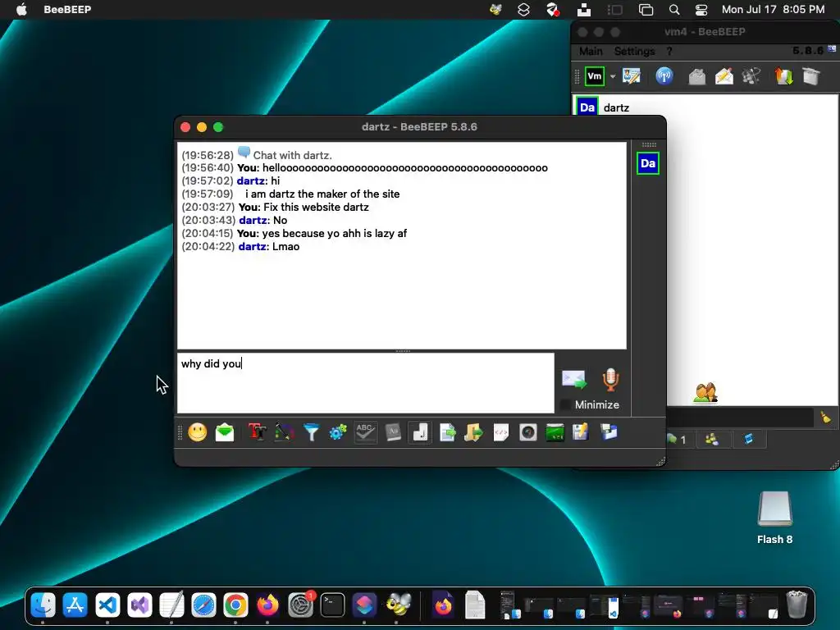
Task: Click the vm4 user search field
Action: pos(741,418)
